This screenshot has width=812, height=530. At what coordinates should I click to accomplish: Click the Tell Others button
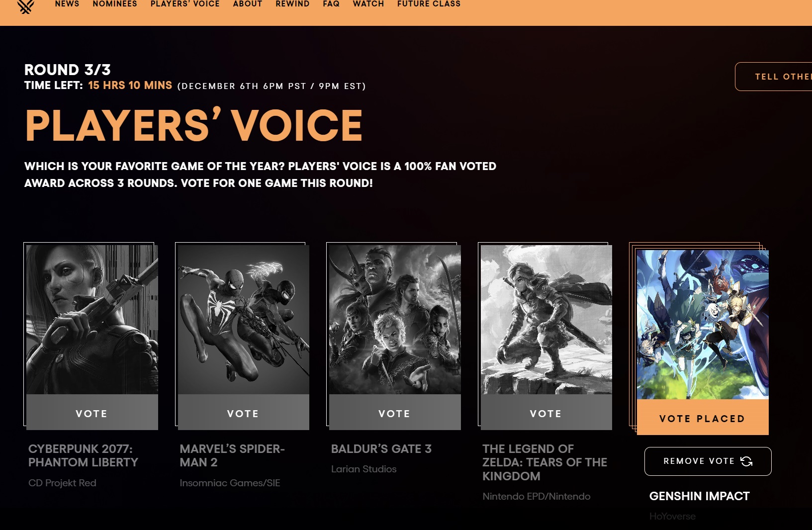point(774,77)
